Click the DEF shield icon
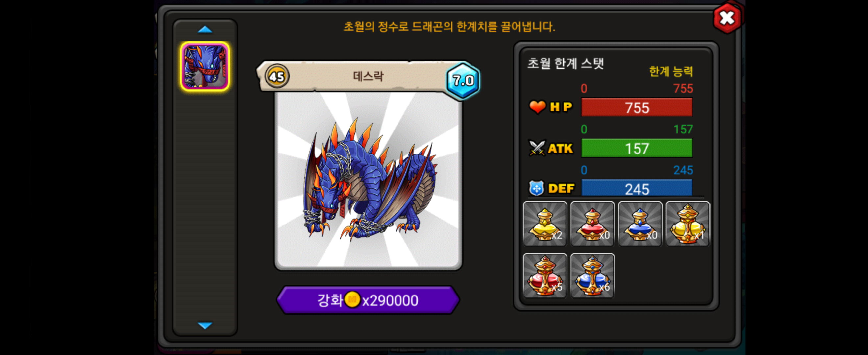Image resolution: width=868 pixels, height=355 pixels. (x=537, y=188)
